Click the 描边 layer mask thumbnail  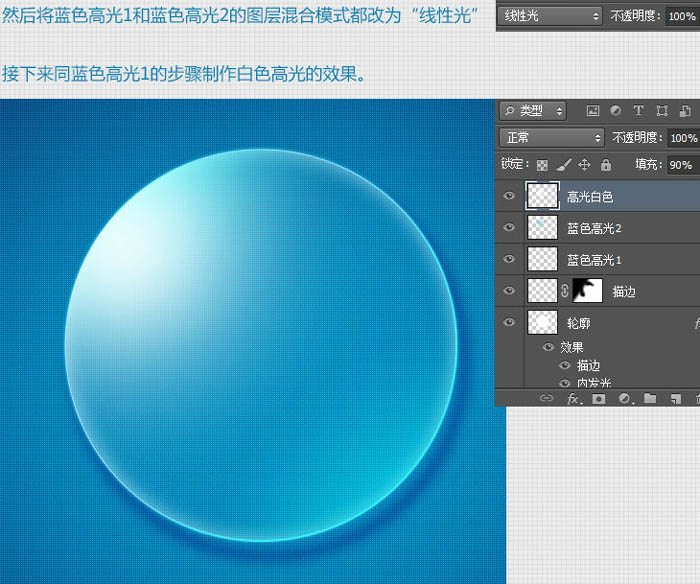pyautogui.click(x=588, y=291)
